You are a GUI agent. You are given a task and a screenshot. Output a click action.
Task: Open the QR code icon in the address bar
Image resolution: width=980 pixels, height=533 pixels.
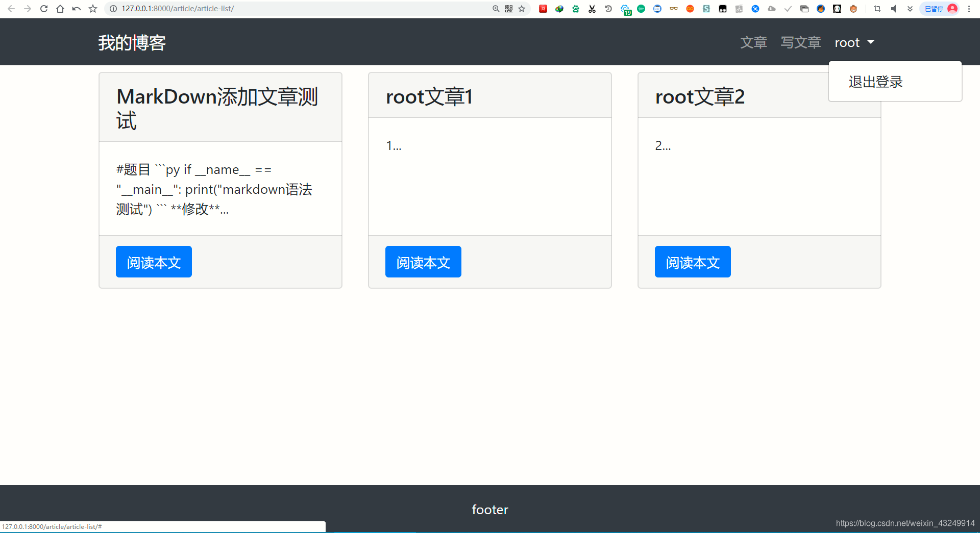point(509,9)
